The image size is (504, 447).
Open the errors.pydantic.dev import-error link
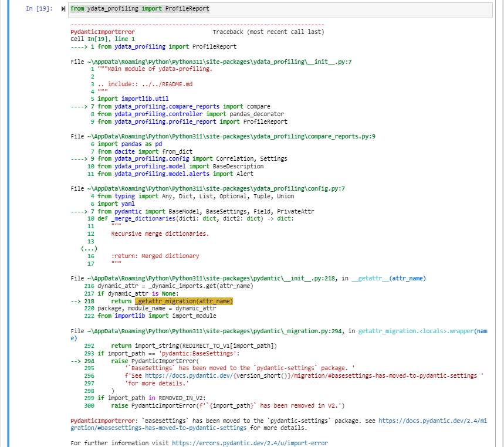click(x=250, y=443)
